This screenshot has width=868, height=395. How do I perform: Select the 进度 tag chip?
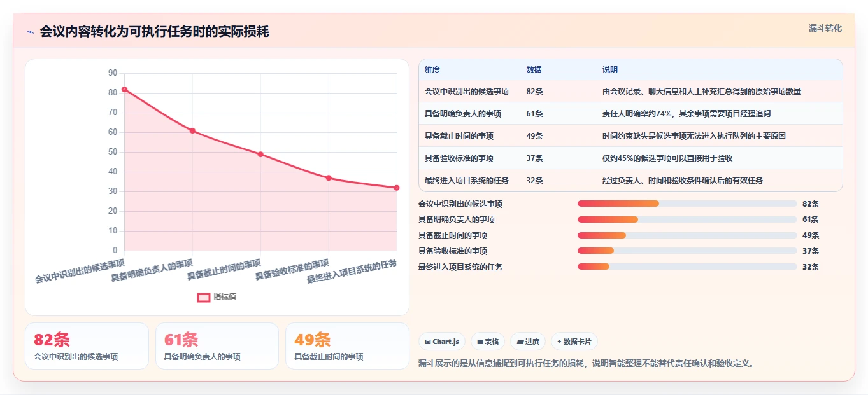pos(528,342)
